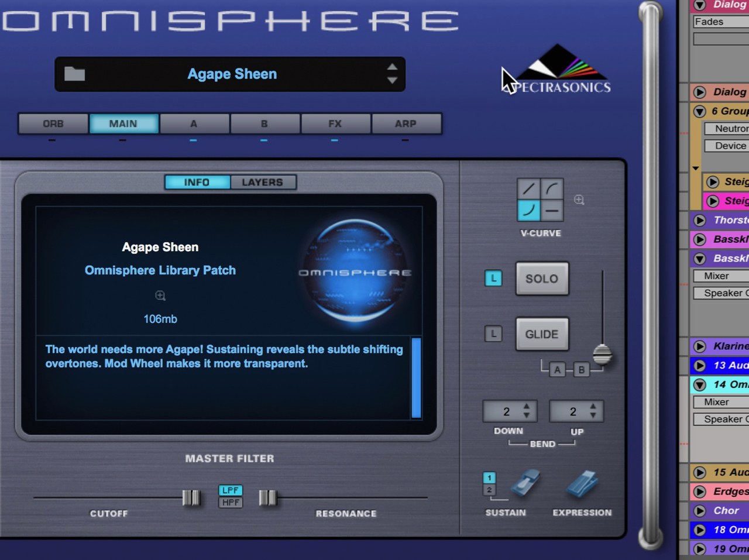Open Device chooser in 6 Group track
Viewport: 749px width, 560px height.
[x=727, y=146]
